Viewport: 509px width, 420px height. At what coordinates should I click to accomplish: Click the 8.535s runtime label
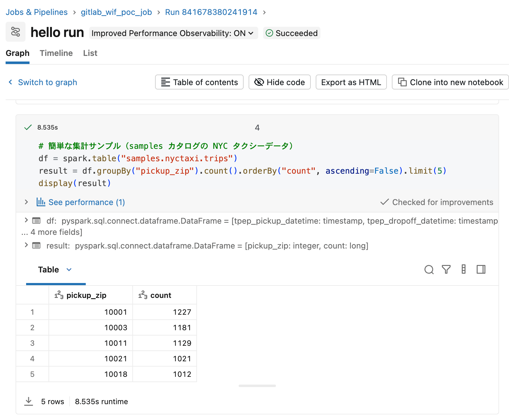[101, 402]
